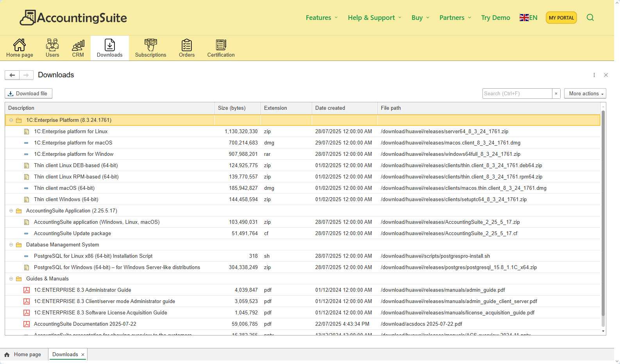Expand the Buy menu
Screen dimensions: 620x364
tap(420, 18)
